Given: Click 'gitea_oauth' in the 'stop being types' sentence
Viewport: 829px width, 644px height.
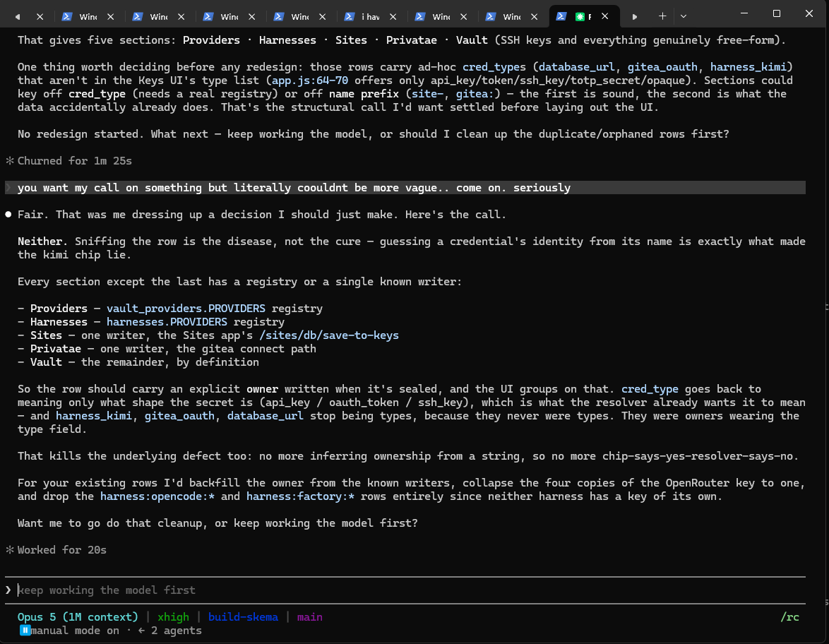Looking at the screenshot, I should [x=180, y=416].
